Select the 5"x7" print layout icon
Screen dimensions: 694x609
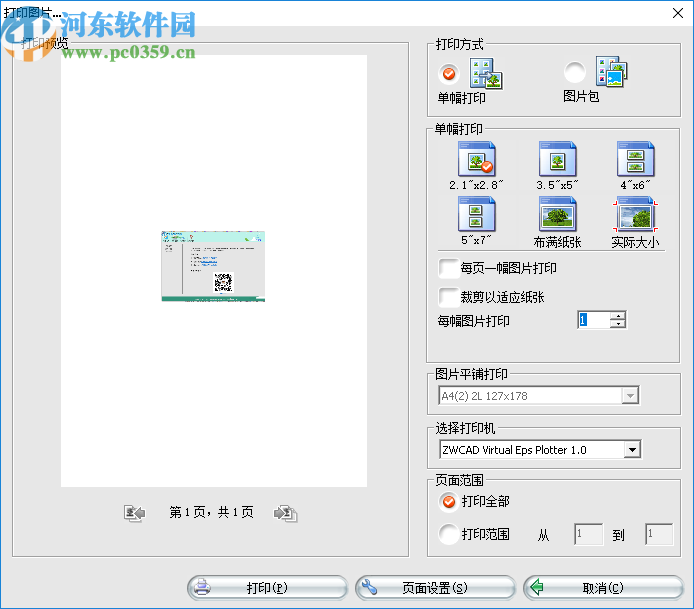coord(476,214)
